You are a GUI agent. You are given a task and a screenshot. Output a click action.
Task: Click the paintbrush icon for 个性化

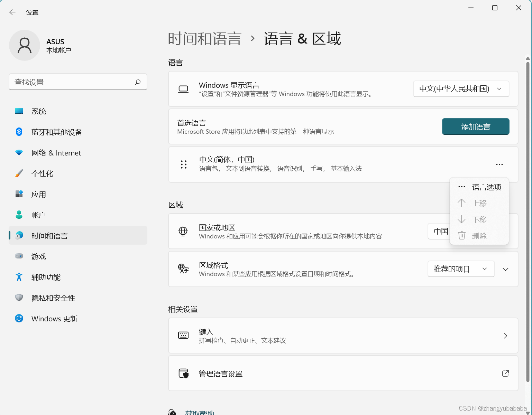tap(19, 173)
